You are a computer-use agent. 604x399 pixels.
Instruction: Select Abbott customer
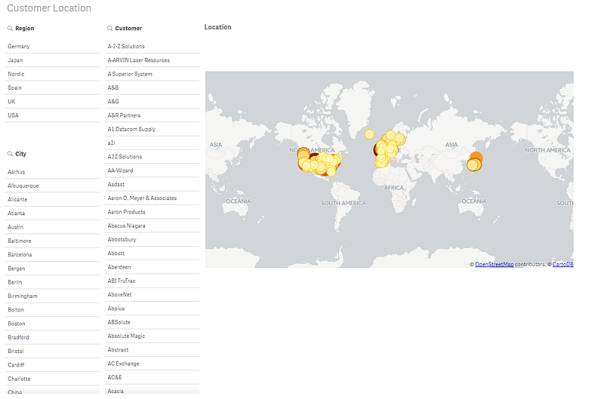[152, 253]
